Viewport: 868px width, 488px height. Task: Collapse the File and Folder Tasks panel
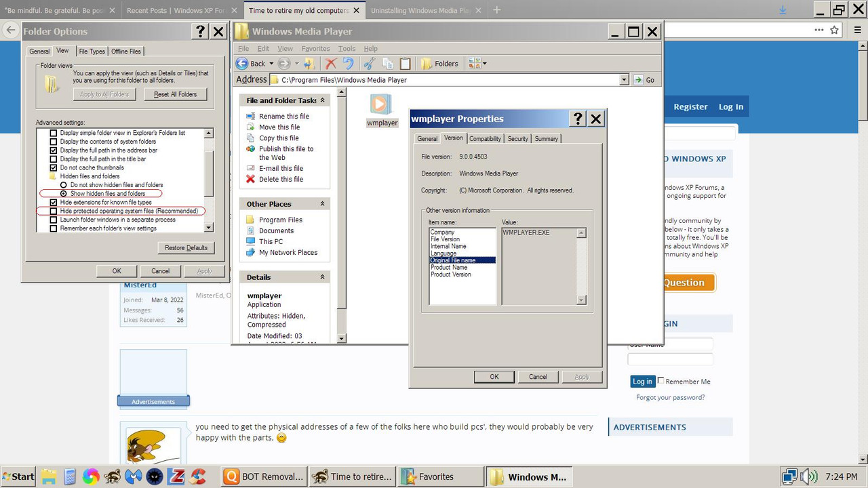[322, 100]
